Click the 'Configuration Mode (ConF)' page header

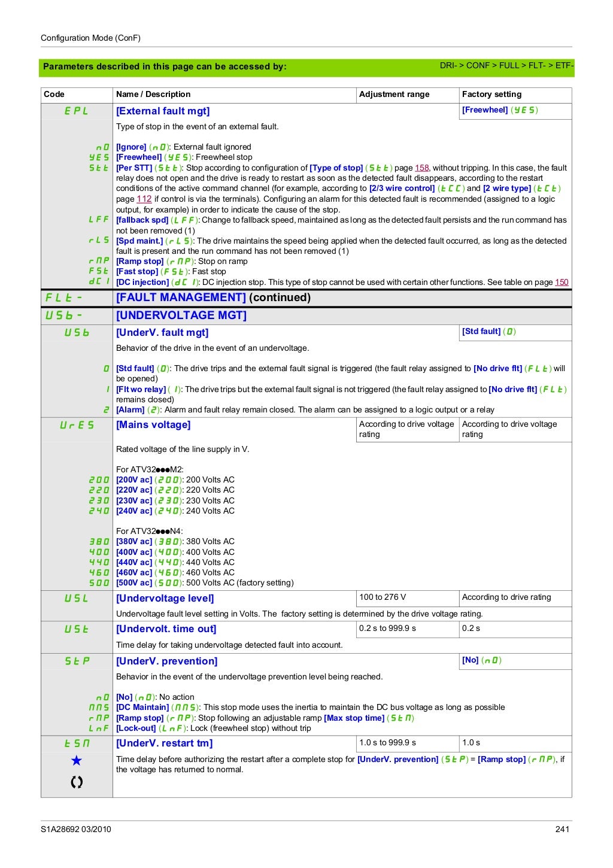(90, 38)
